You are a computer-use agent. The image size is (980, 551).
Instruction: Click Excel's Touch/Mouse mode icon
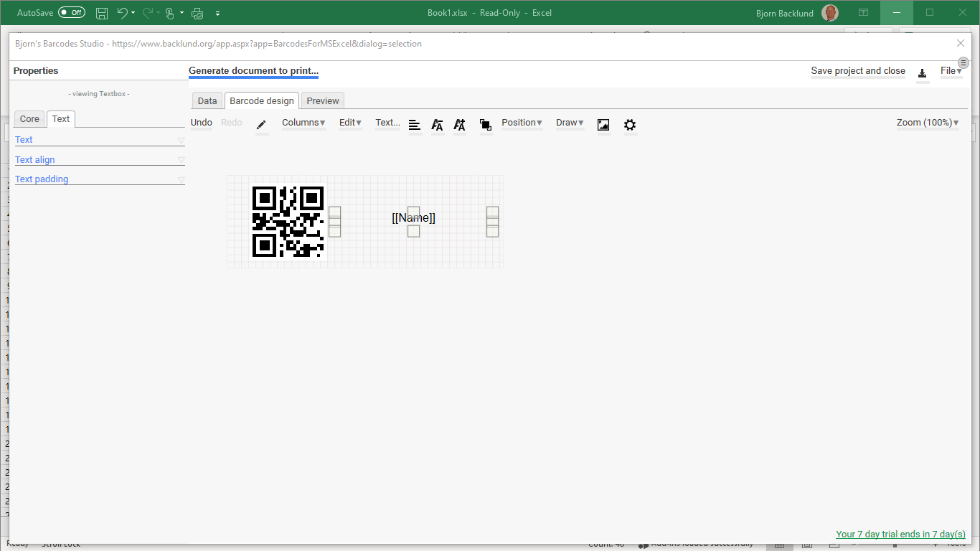(x=170, y=13)
